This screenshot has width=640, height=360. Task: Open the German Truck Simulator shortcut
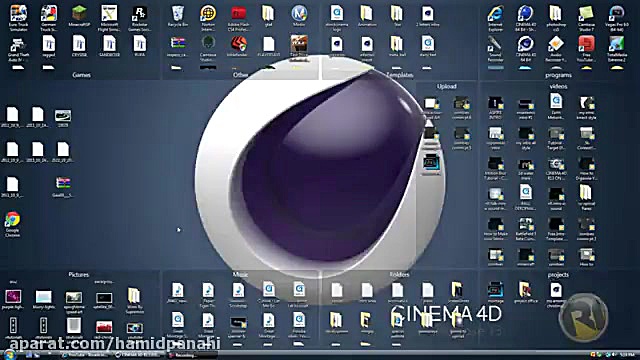click(x=49, y=18)
